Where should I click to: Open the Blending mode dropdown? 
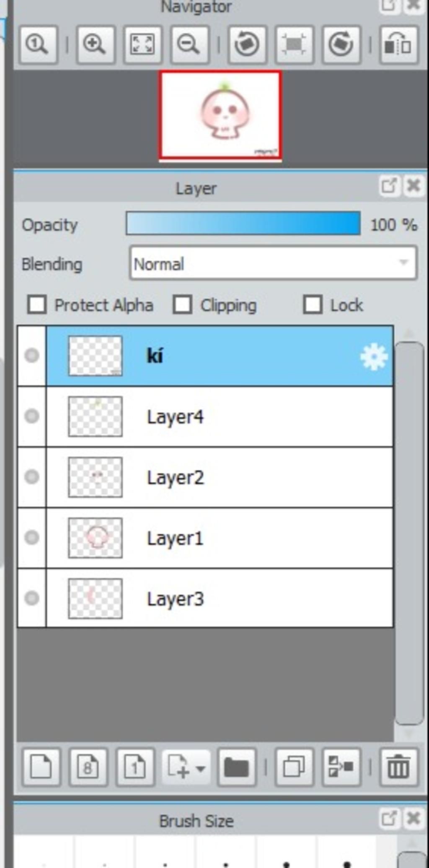pos(273,263)
